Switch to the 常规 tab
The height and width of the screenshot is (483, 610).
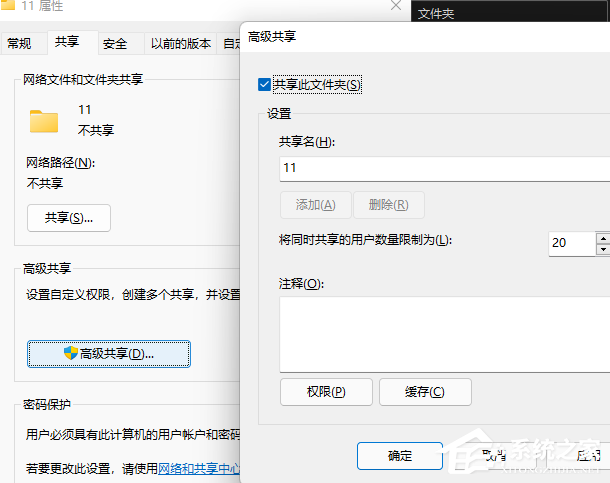click(20, 43)
